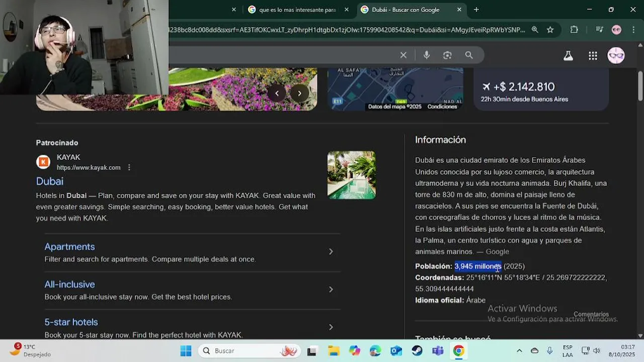The image size is (644, 362).
Task: Open the KAYAK pool image thumbnail
Action: tap(351, 175)
